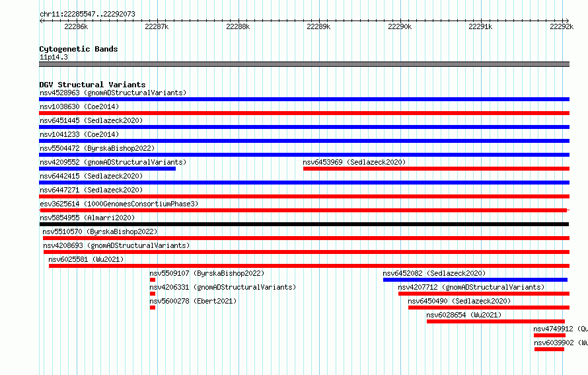588x375 pixels.
Task: Select the blue nsv4528963 variant bar
Action: pyautogui.click(x=304, y=99)
